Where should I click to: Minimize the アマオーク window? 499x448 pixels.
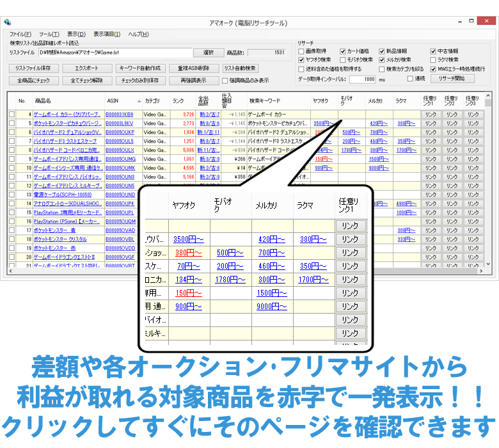[x=460, y=21]
